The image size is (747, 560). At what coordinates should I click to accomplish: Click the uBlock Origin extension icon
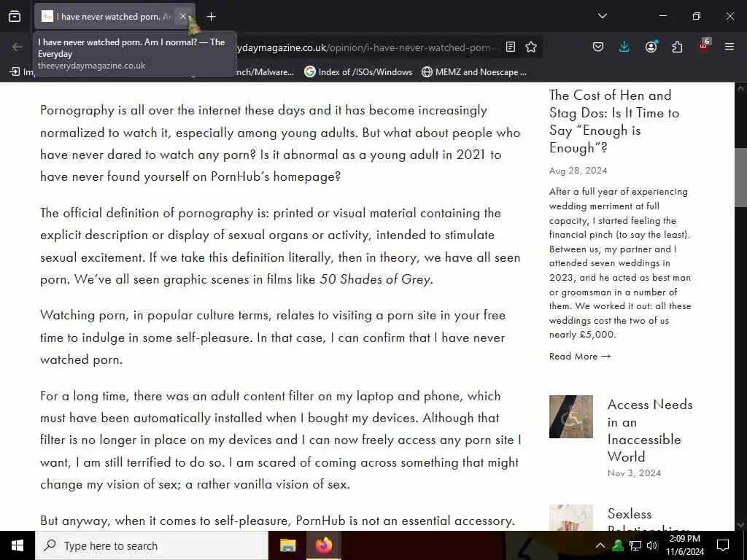click(704, 46)
